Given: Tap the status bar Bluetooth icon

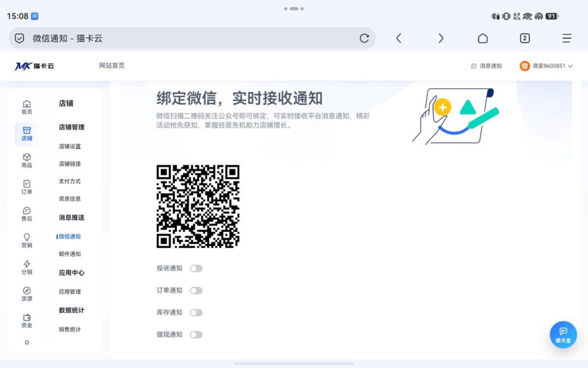Looking at the screenshot, I should (495, 16).
